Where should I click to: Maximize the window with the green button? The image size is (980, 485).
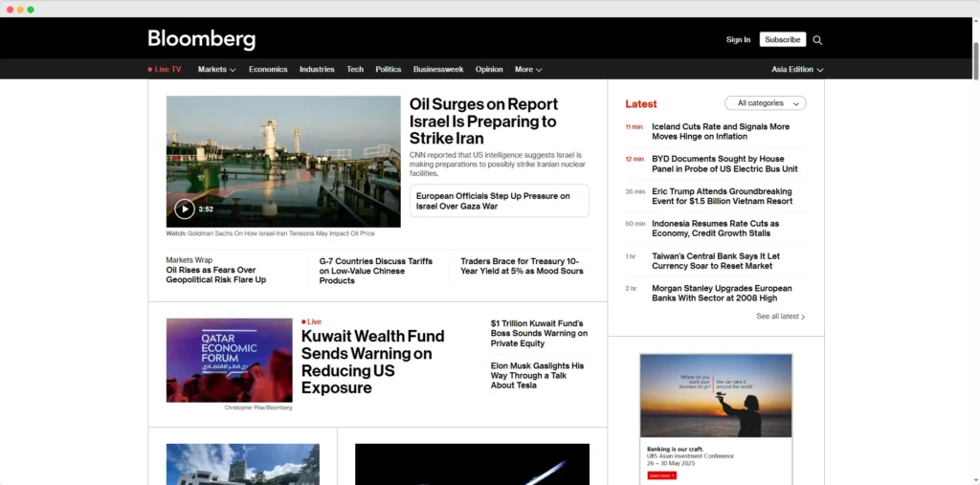pyautogui.click(x=31, y=10)
